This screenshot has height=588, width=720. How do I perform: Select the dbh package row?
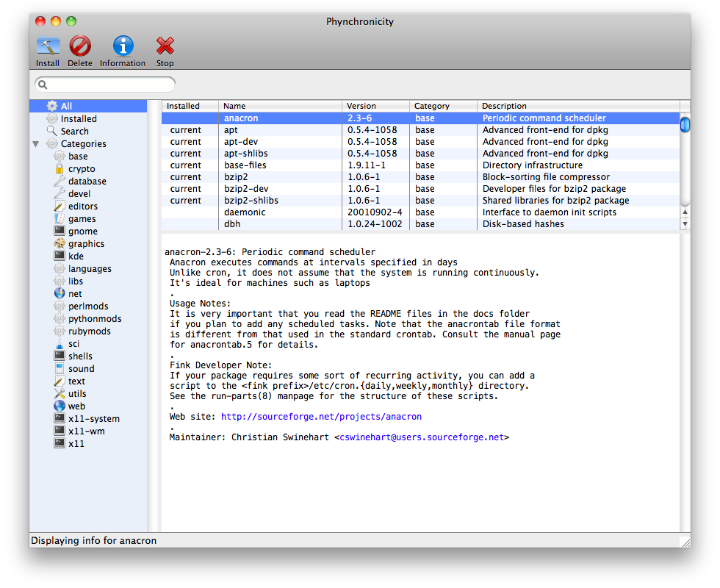click(x=420, y=224)
